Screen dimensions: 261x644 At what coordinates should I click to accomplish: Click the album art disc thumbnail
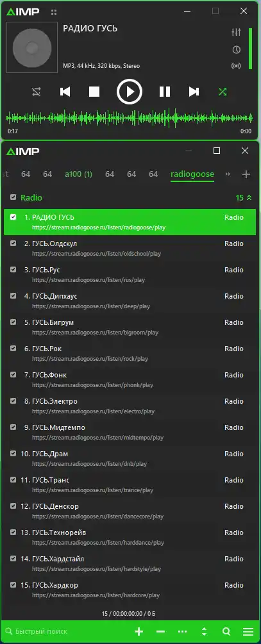32,47
